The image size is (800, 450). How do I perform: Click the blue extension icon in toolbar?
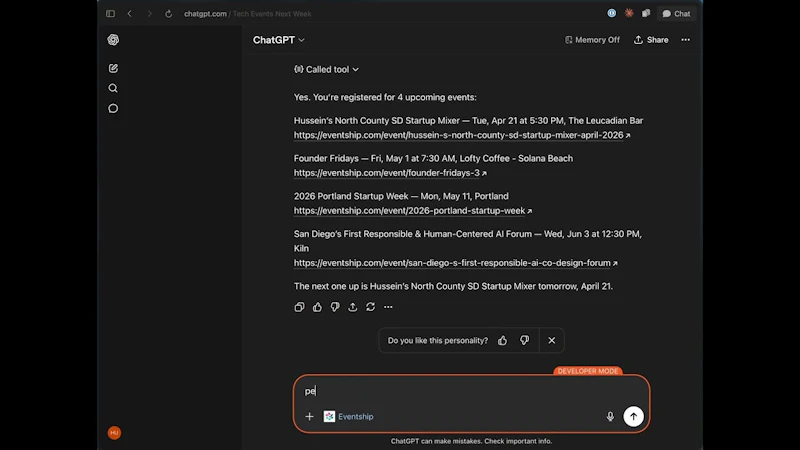[612, 13]
